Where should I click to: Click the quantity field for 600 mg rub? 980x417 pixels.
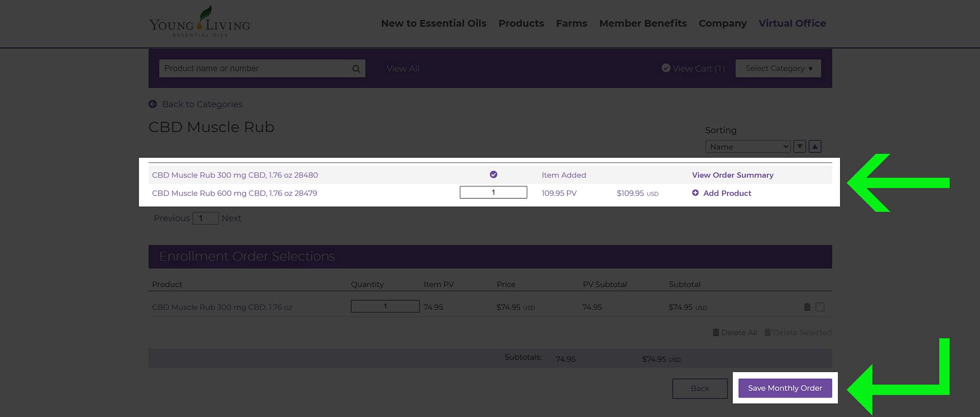[493, 193]
